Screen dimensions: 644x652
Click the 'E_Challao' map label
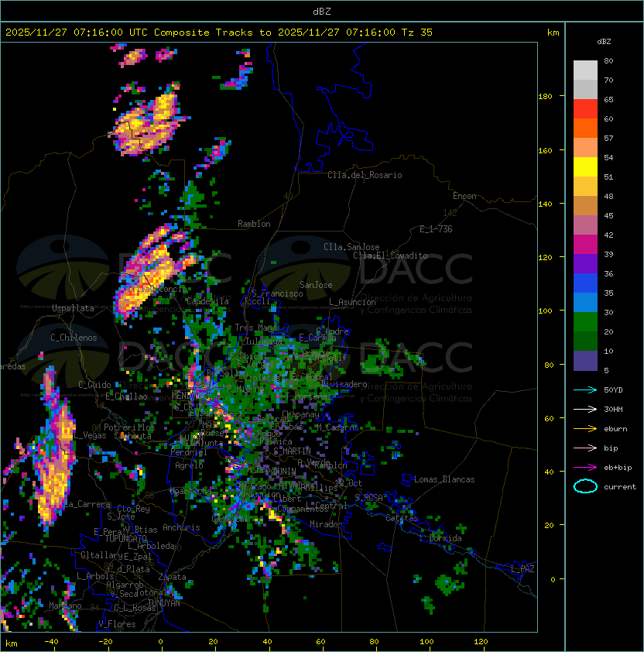[126, 396]
